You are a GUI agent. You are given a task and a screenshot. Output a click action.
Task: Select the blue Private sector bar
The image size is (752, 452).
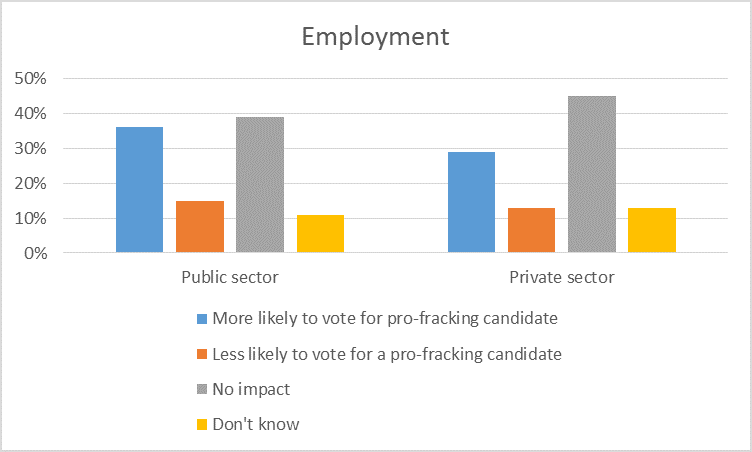coord(471,202)
